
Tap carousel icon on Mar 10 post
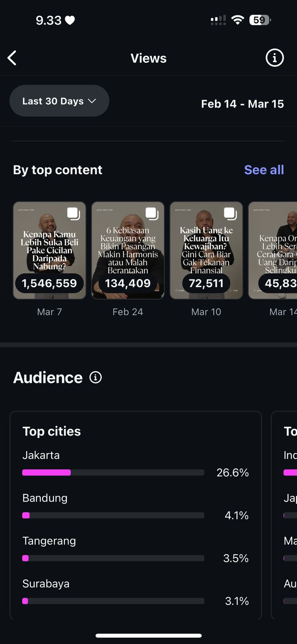click(x=230, y=213)
